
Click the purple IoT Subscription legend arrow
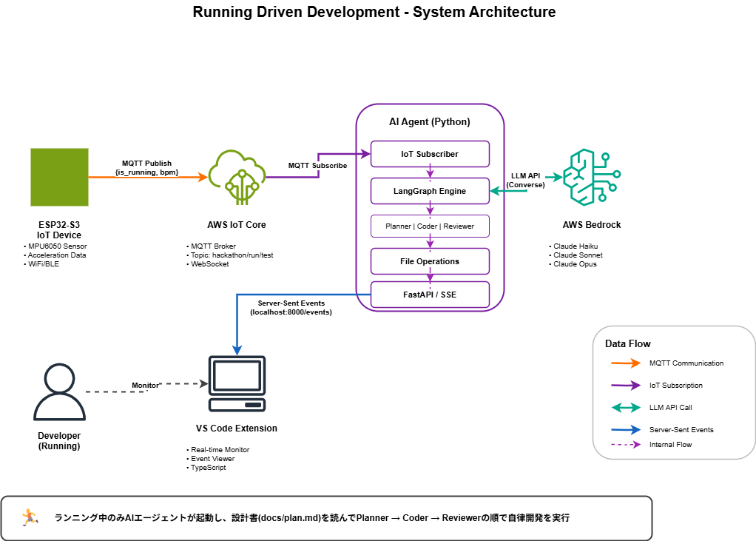[624, 386]
